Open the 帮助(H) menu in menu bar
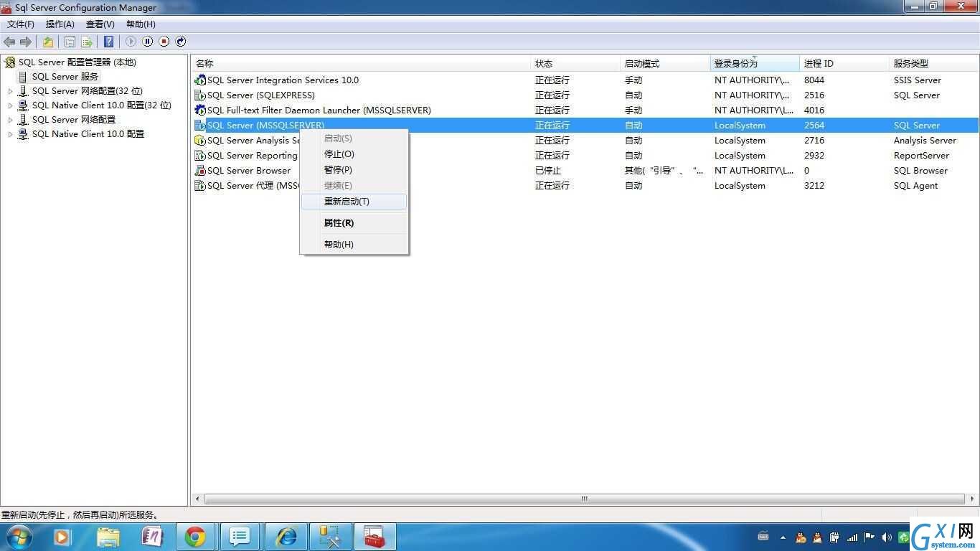This screenshot has height=551, width=980. click(x=141, y=24)
